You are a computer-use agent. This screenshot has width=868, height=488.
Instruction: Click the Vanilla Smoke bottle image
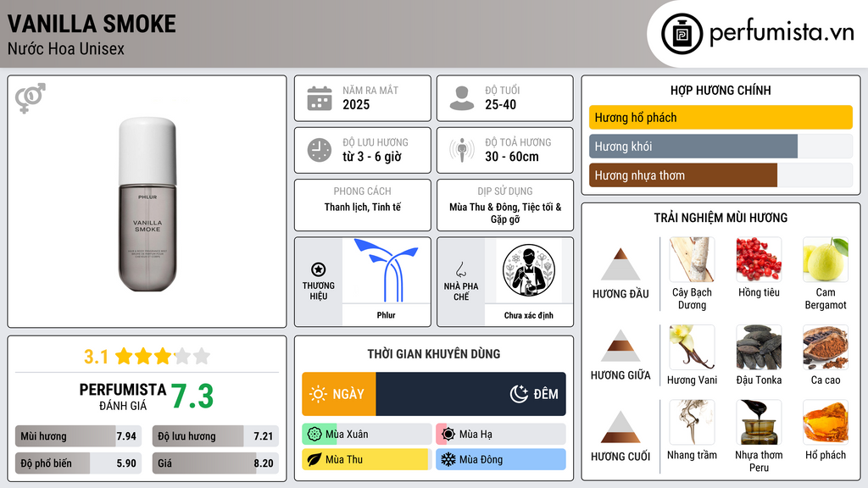[x=147, y=204]
